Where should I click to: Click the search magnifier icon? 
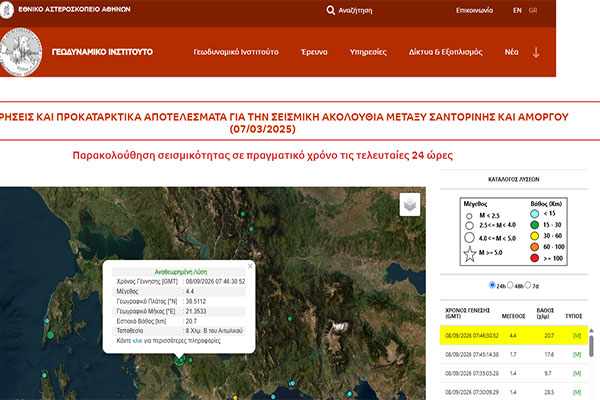[331, 10]
